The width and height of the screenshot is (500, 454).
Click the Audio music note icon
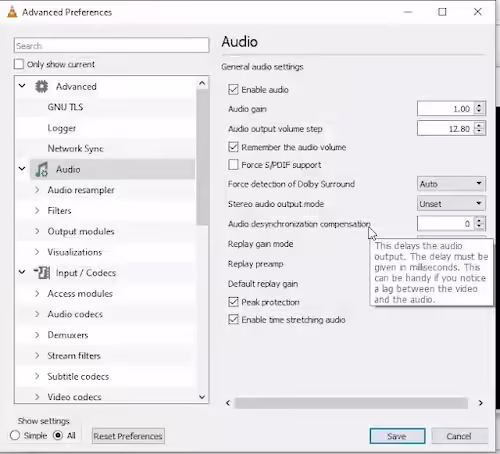(x=42, y=169)
